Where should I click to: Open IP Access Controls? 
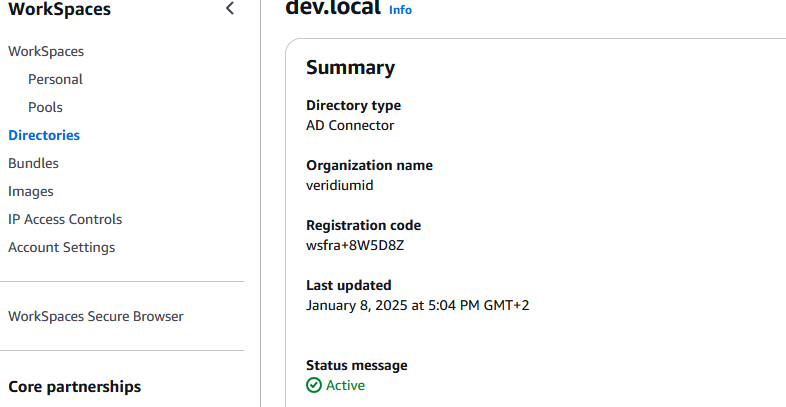point(65,219)
